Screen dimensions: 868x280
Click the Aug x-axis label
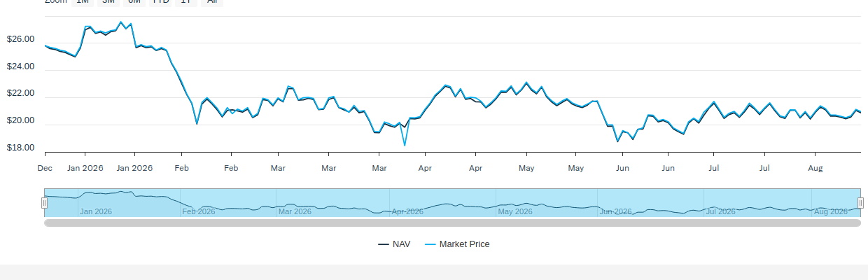click(815, 168)
